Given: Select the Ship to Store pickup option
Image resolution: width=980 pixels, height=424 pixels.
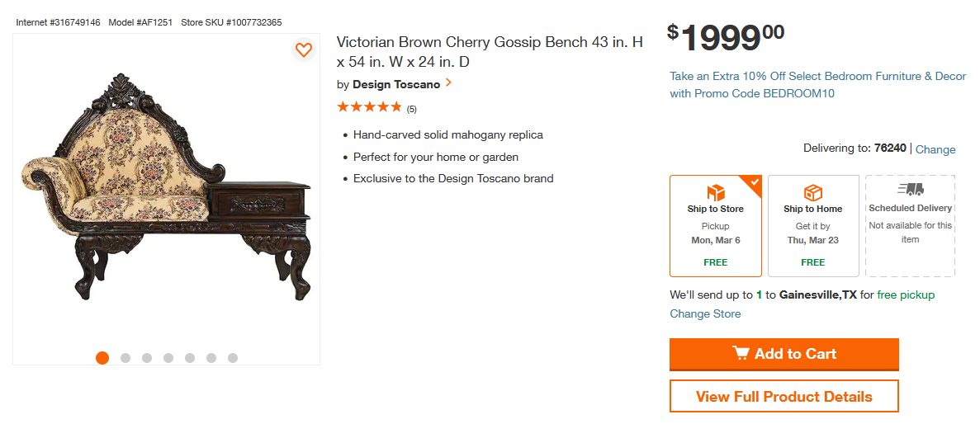Looking at the screenshot, I should 715,225.
